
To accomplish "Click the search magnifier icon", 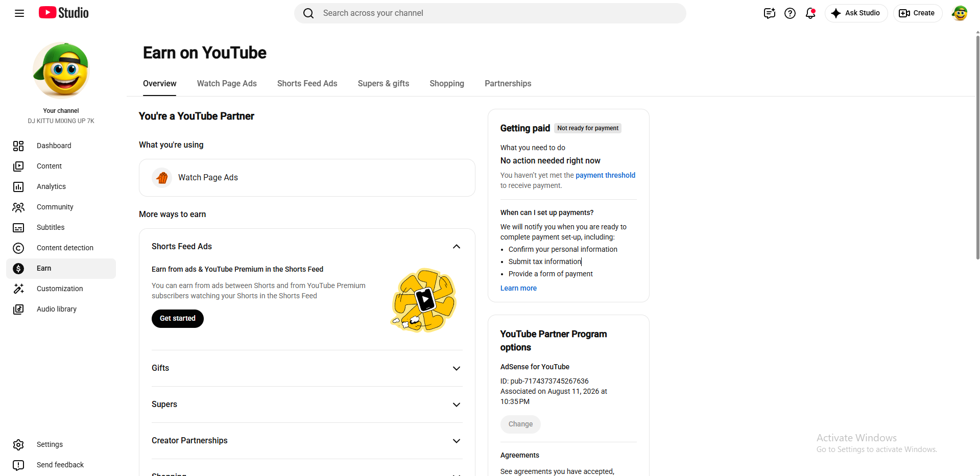I will 308,13.
